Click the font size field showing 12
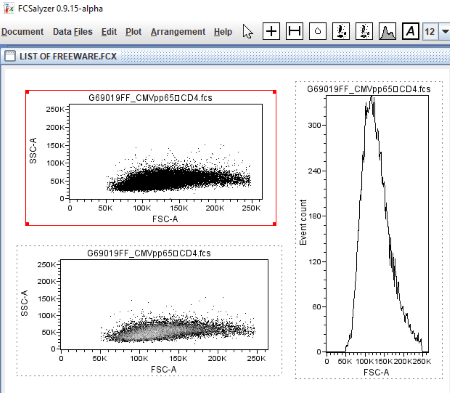 431,32
